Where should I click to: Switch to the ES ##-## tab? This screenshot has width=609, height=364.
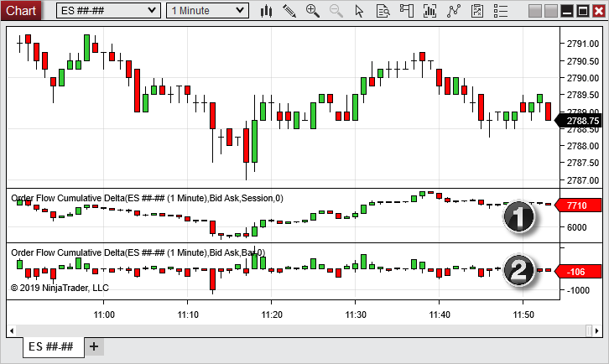pos(51,346)
